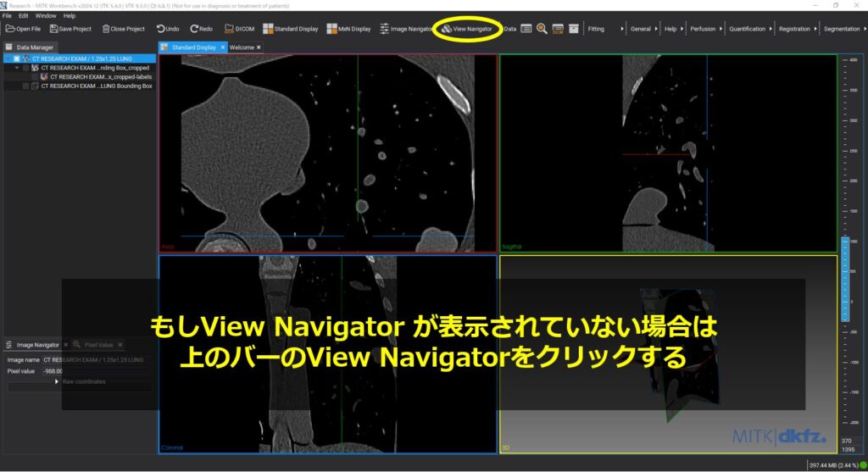This screenshot has width=868, height=472.
Task: Click the 1.25x1.25 LUNG node image icon
Action: point(26,58)
